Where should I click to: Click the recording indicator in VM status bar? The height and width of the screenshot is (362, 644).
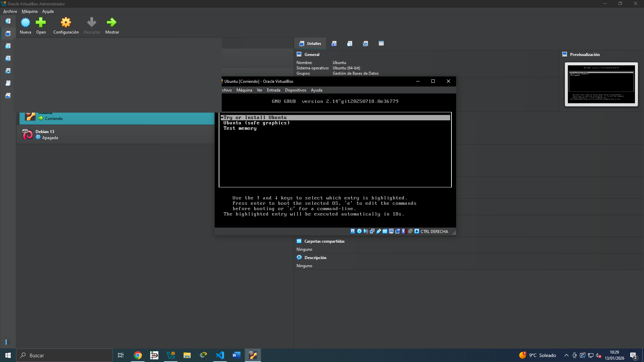coord(397,231)
